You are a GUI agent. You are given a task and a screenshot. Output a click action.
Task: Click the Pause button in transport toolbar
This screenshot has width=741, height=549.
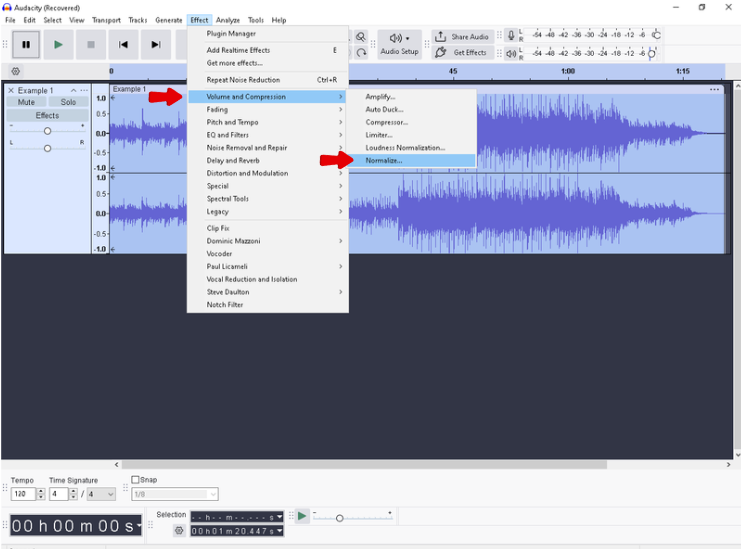[26, 44]
